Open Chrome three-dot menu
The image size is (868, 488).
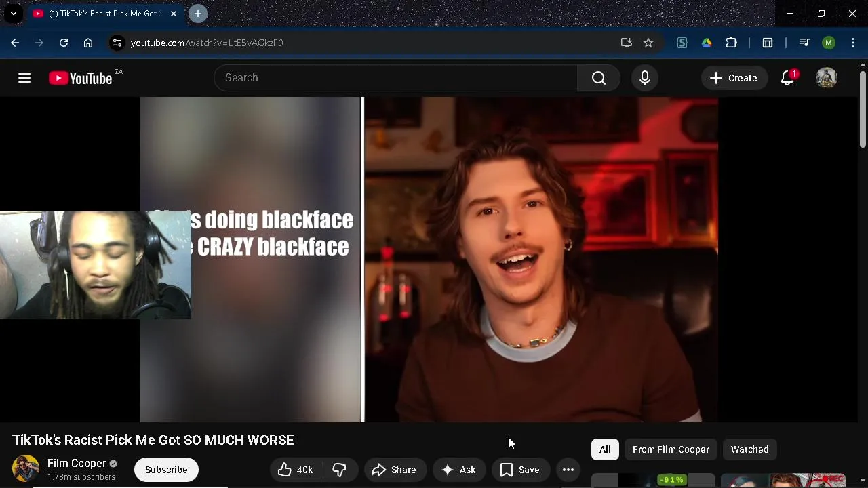click(853, 43)
